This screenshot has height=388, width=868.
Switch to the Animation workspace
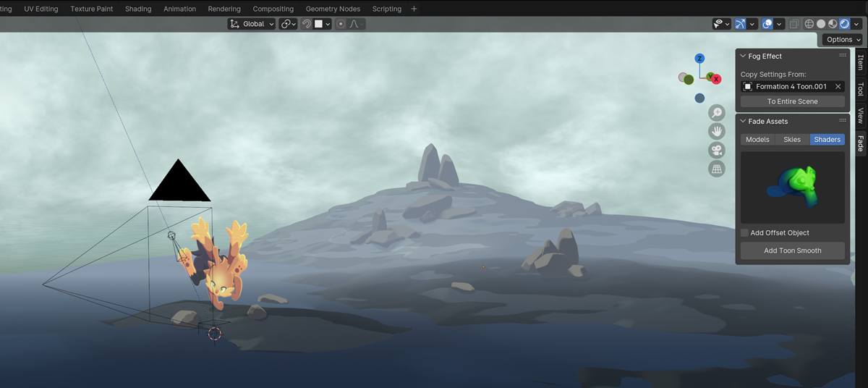pyautogui.click(x=179, y=9)
